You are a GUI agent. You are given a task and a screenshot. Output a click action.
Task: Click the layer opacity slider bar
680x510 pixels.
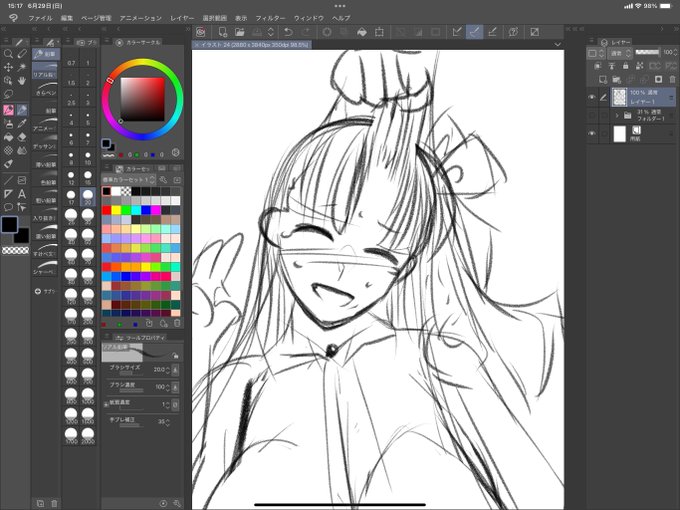[647, 52]
